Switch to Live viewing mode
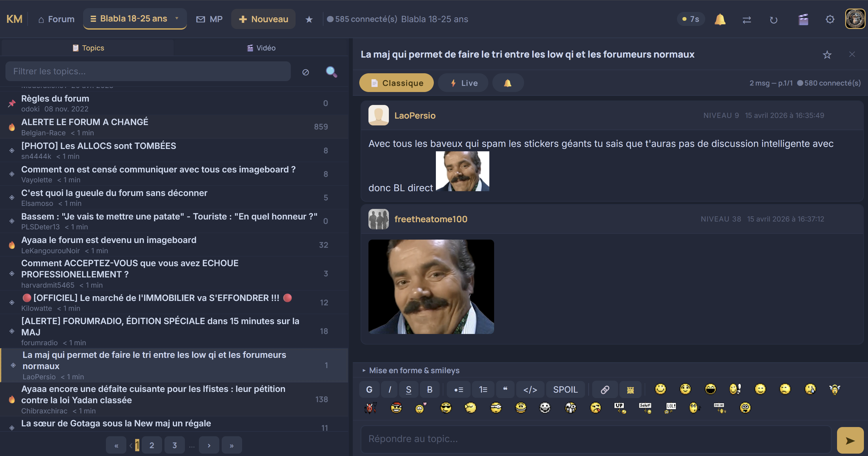The height and width of the screenshot is (456, 868). [x=463, y=83]
